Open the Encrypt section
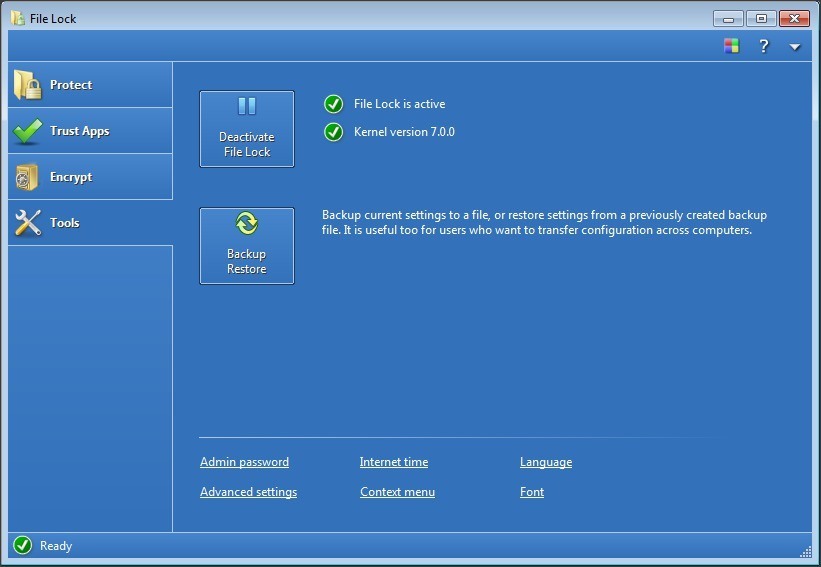 [x=90, y=177]
